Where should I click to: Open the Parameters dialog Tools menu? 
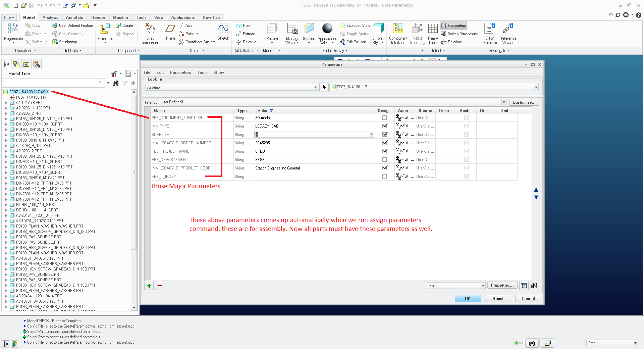[x=202, y=72]
